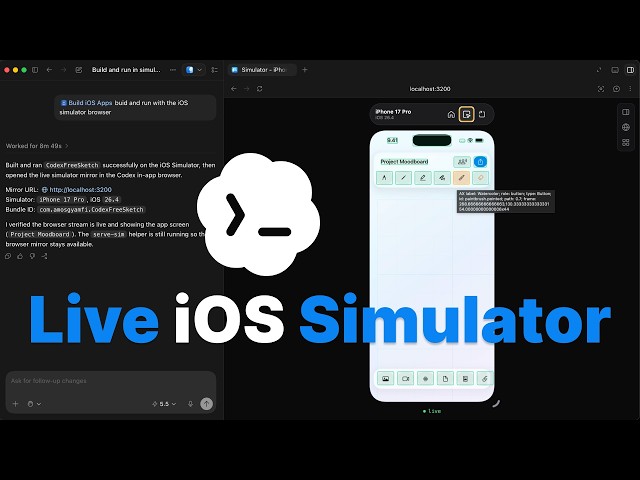Tap the blue share button in Moodboard
Viewport: 640px width, 480px height.
tap(480, 162)
